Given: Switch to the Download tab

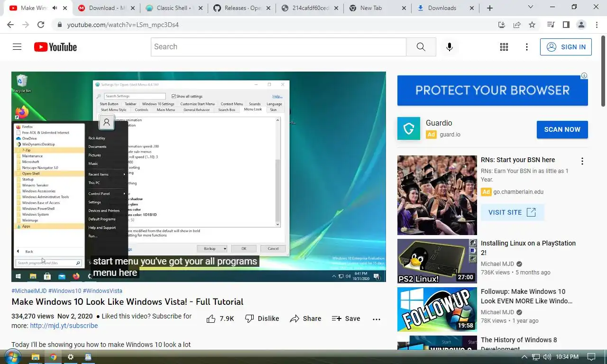Looking at the screenshot, I should point(106,8).
